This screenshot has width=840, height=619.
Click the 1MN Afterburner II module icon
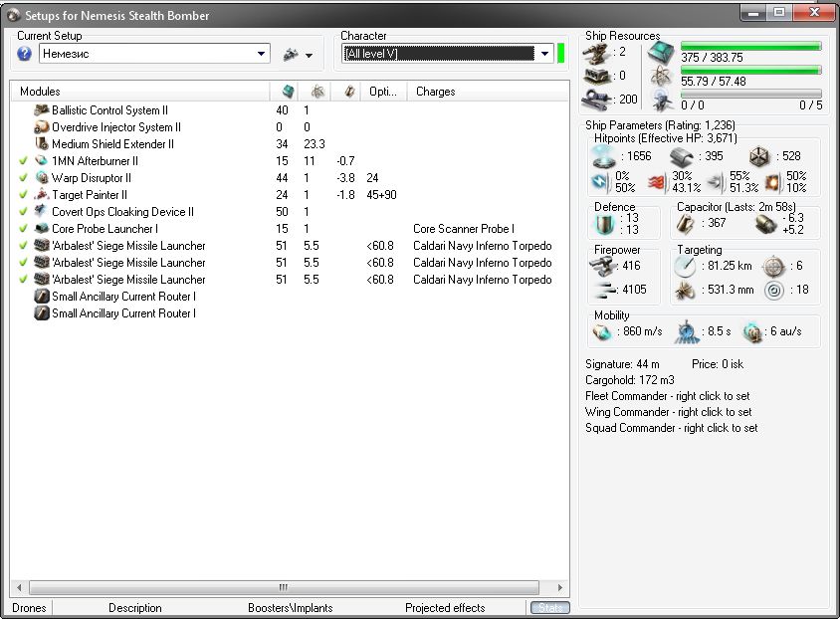click(41, 161)
